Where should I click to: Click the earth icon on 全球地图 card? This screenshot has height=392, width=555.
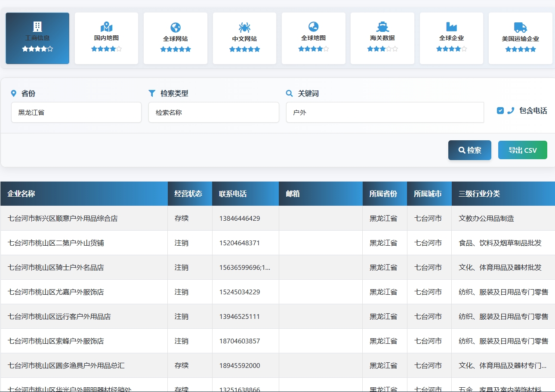pyautogui.click(x=313, y=27)
